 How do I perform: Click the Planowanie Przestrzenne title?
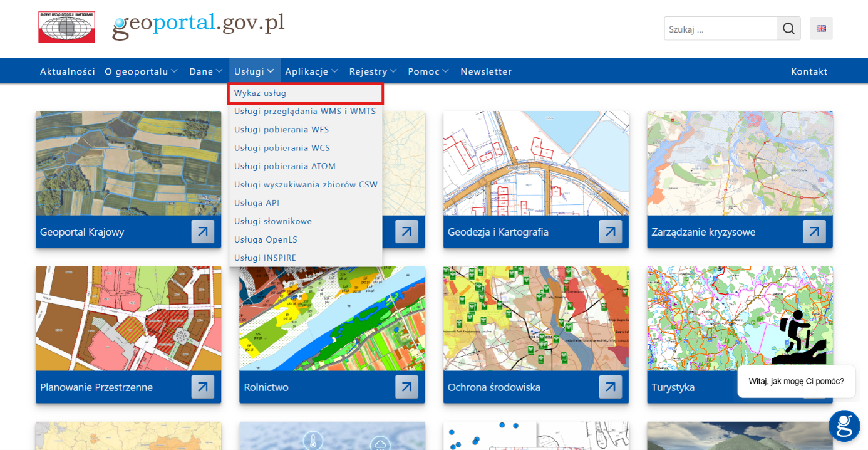tap(96, 387)
